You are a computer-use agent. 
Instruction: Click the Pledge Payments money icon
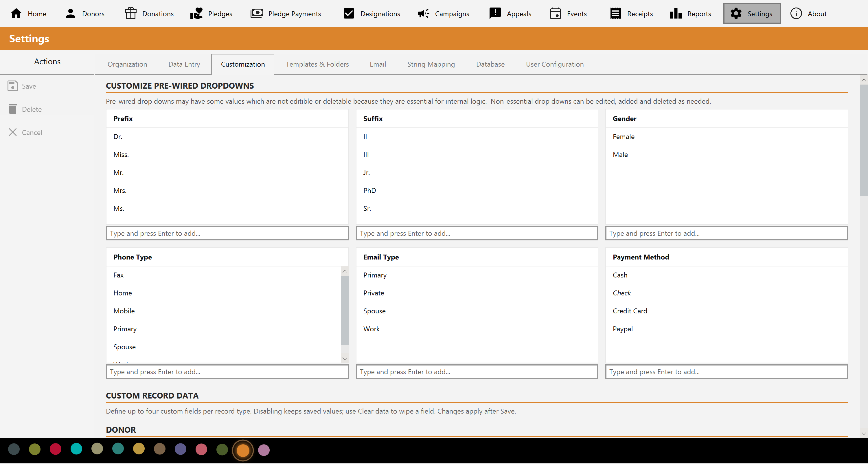point(257,14)
